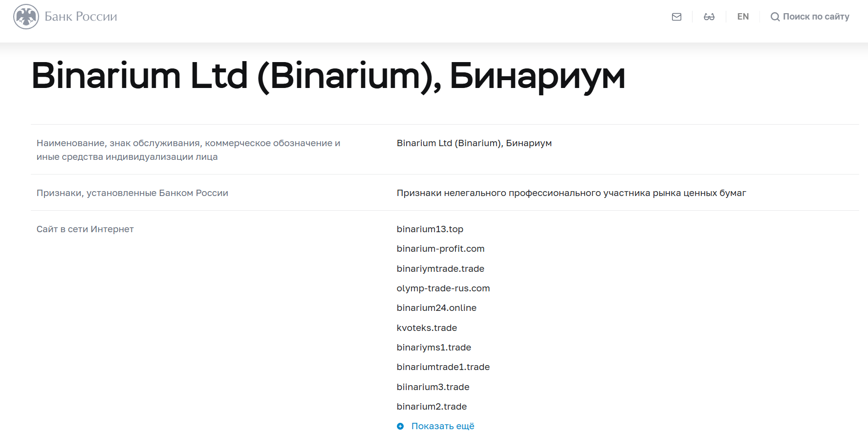
Task: Select the olymp-trade-rus.com entry
Action: pos(443,288)
